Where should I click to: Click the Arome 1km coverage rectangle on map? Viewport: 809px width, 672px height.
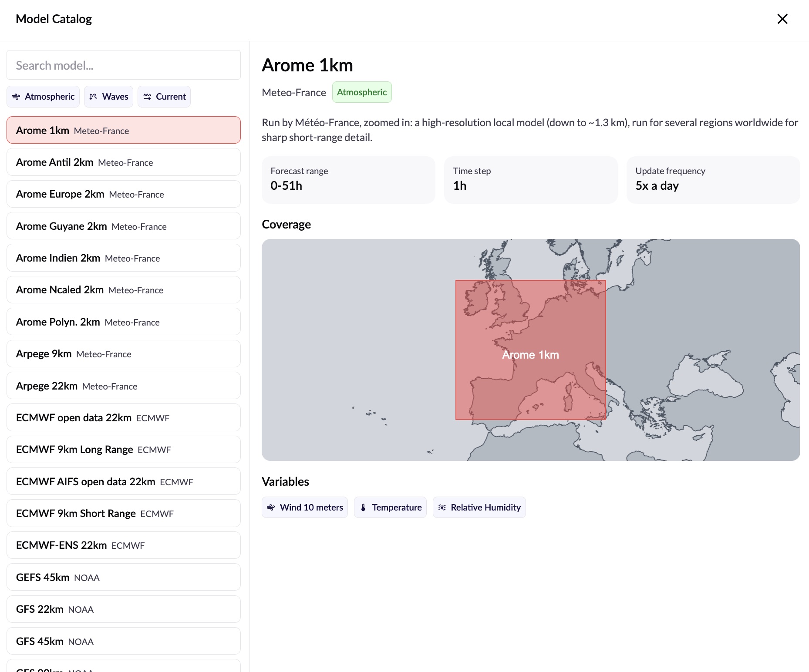(531, 350)
